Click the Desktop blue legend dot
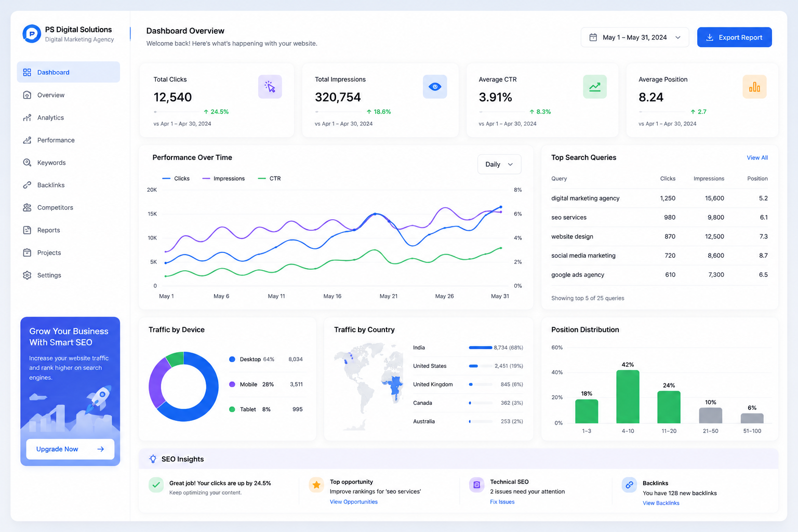Viewport: 798px width, 532px height. pyautogui.click(x=232, y=360)
